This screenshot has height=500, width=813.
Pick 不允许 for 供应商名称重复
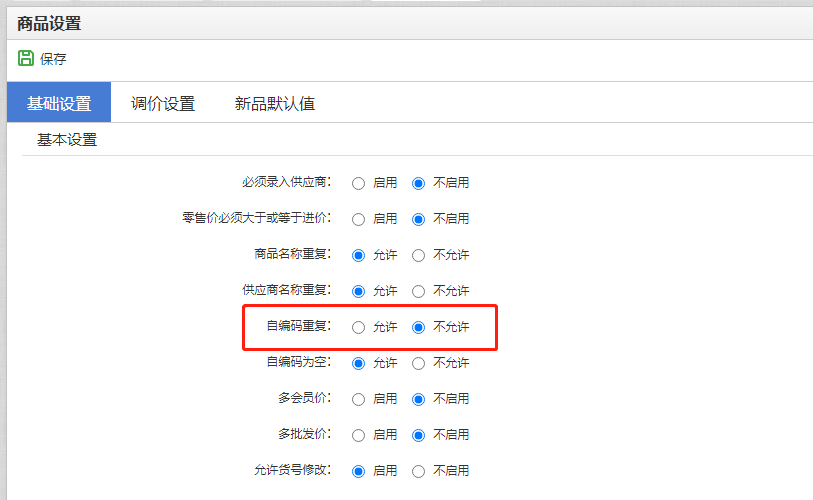418,291
